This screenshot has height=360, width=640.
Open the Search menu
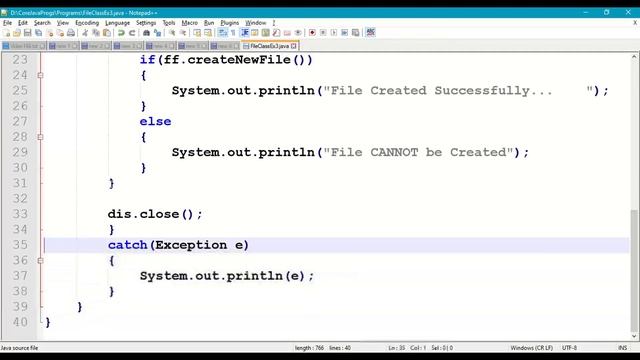tap(42, 23)
